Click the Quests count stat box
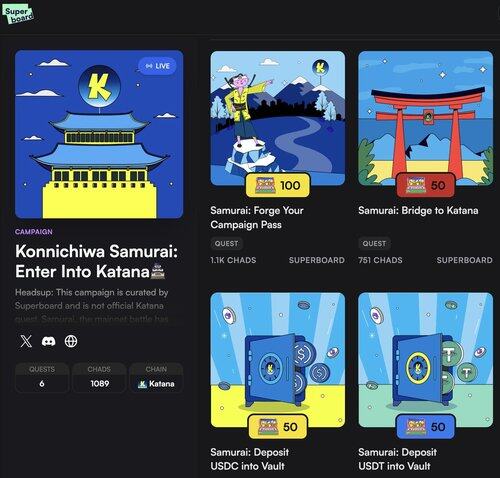Screen dimensions: 500x478 (42, 377)
